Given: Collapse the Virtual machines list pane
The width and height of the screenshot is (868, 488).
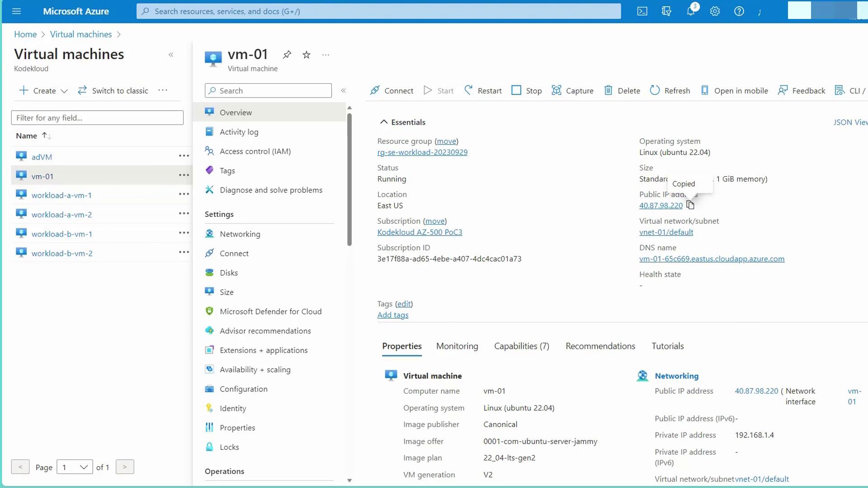Looking at the screenshot, I should pos(171,55).
